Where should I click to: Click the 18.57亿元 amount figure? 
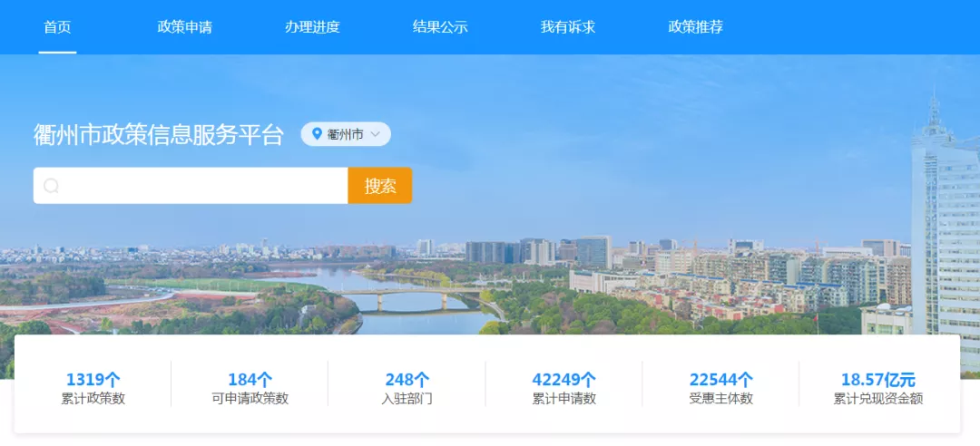(877, 380)
